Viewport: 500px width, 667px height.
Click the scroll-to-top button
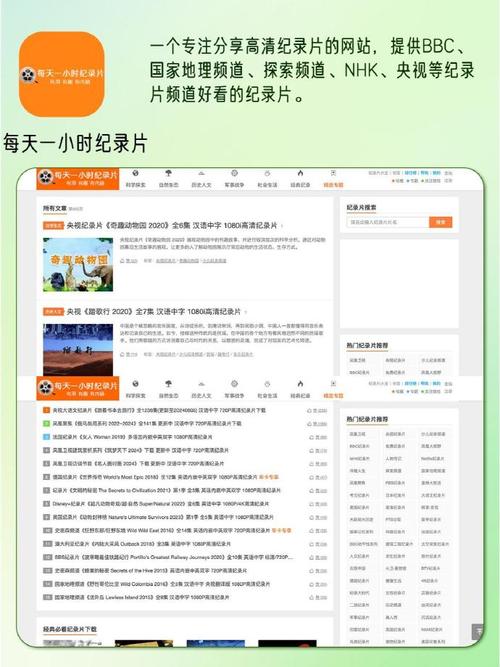(478, 631)
